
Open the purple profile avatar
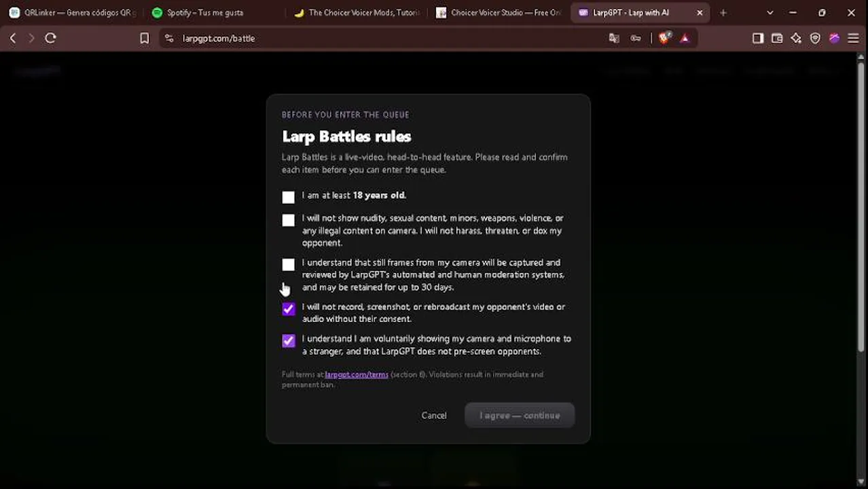pos(834,39)
